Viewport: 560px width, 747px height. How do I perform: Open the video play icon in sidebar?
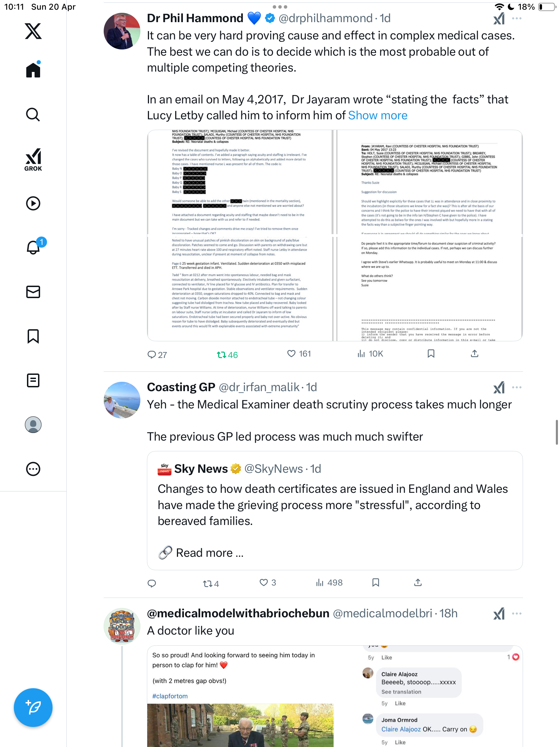[33, 203]
